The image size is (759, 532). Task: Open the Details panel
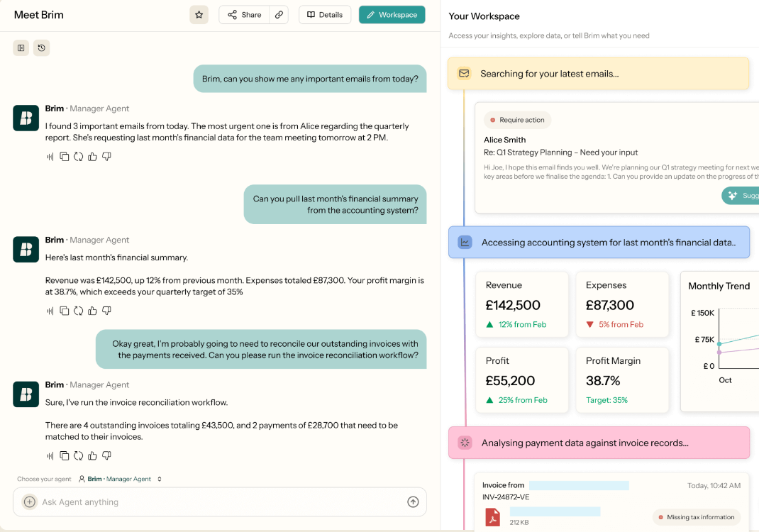click(x=325, y=15)
